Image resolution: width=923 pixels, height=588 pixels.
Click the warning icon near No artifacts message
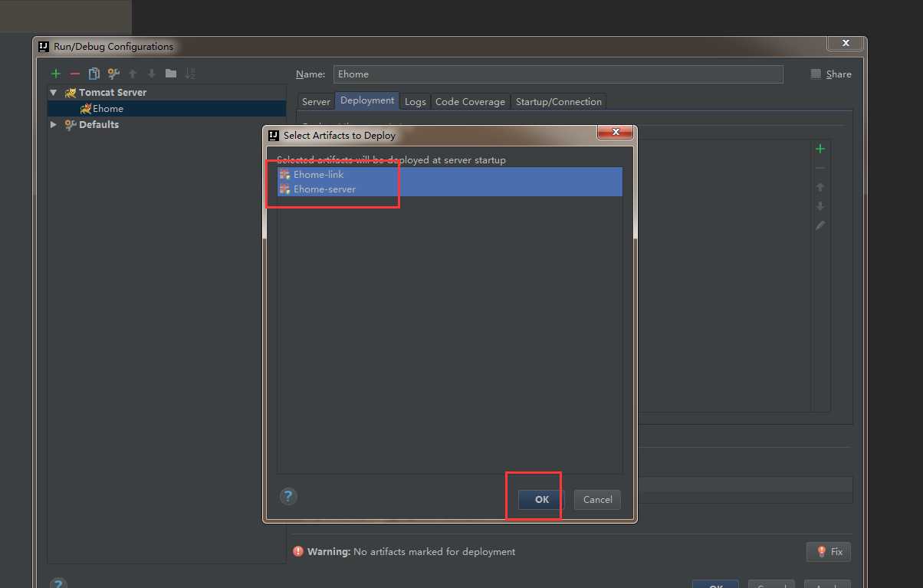tap(298, 551)
